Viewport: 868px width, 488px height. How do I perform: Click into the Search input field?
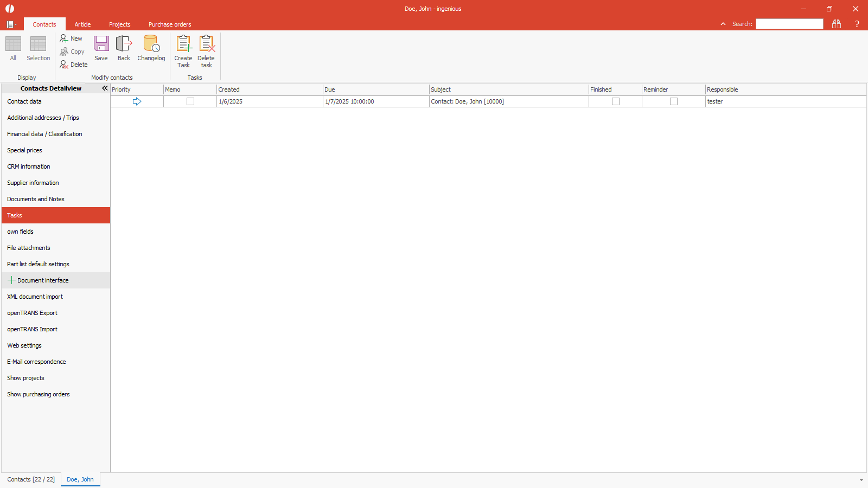[789, 24]
